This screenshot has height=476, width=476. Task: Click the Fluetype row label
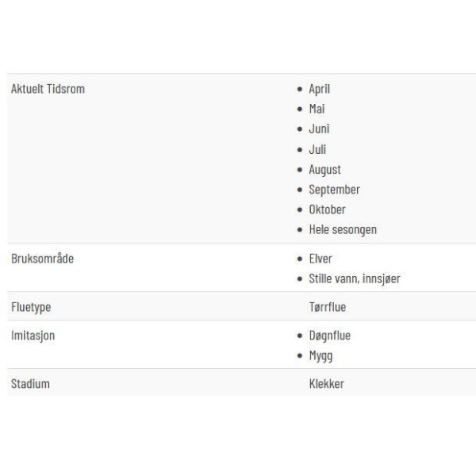(x=31, y=307)
